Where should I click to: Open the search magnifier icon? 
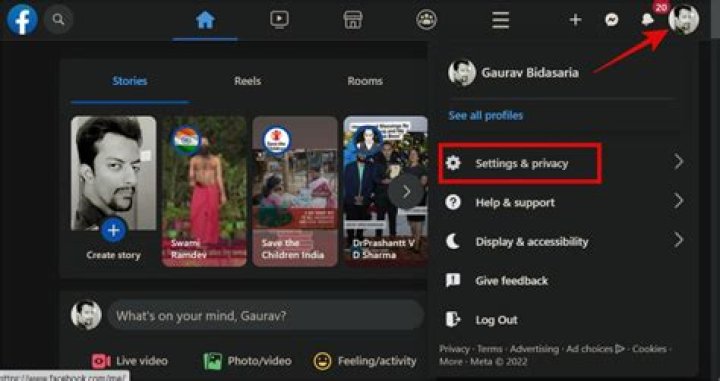click(x=58, y=19)
